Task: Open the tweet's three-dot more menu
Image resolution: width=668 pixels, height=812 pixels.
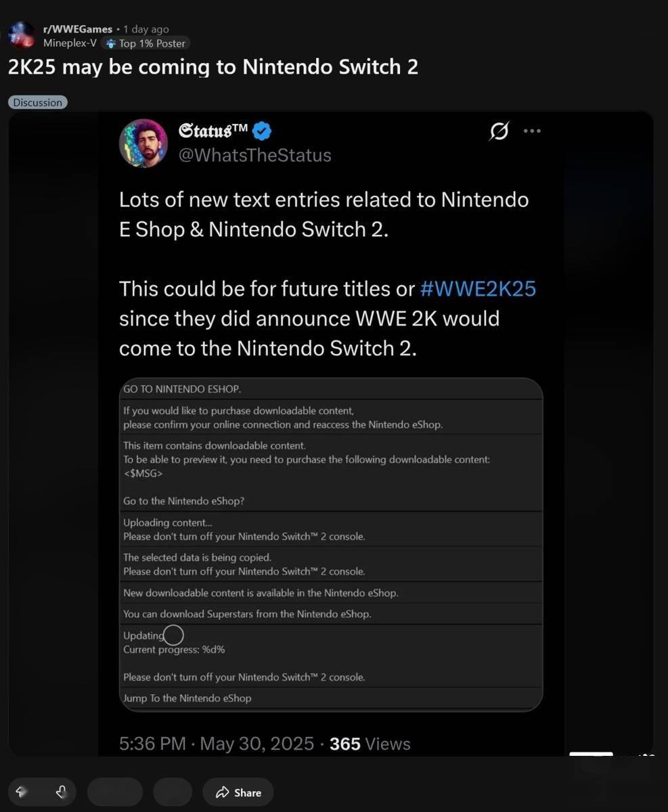Action: pyautogui.click(x=532, y=131)
